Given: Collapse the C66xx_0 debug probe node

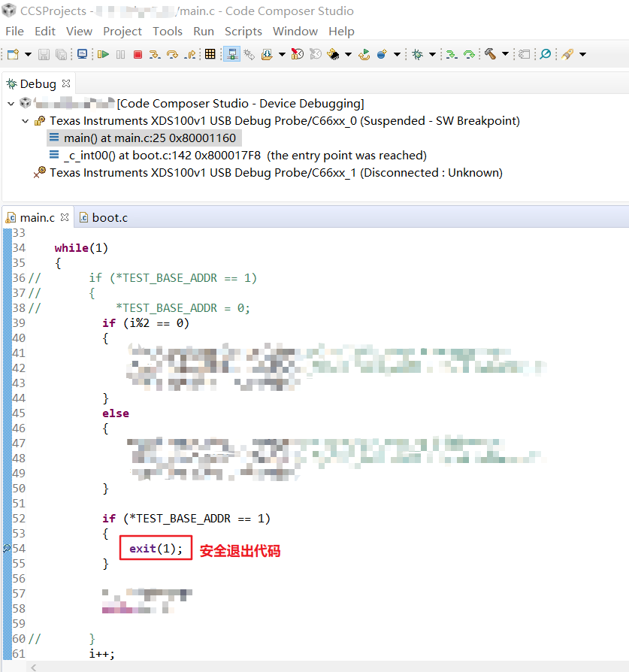Looking at the screenshot, I should 26,121.
